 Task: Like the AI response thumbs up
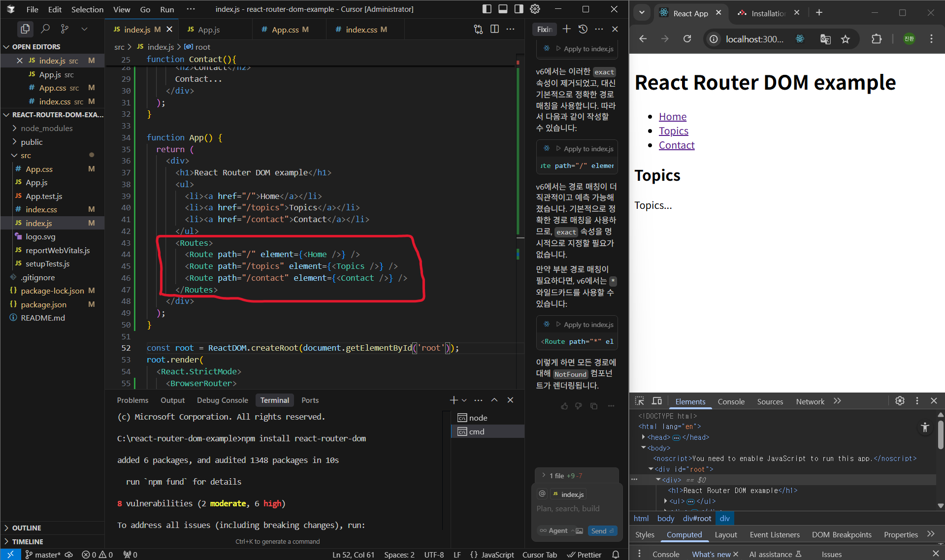point(564,406)
